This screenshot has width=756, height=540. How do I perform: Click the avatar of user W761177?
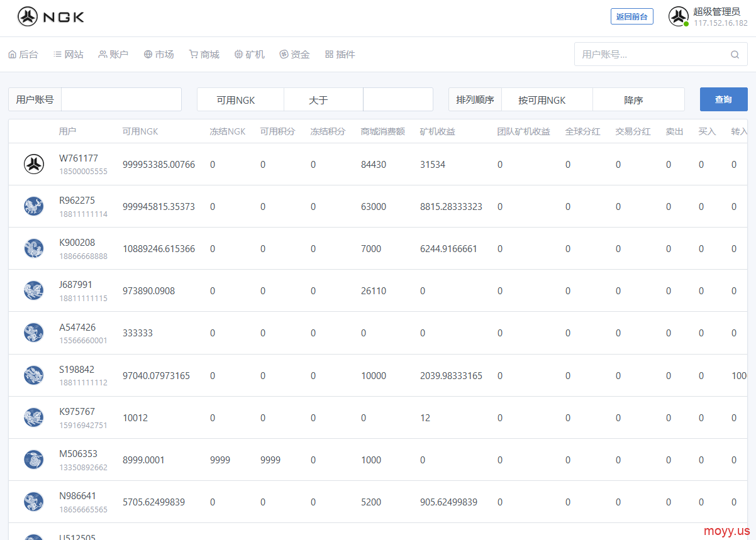tap(34, 164)
